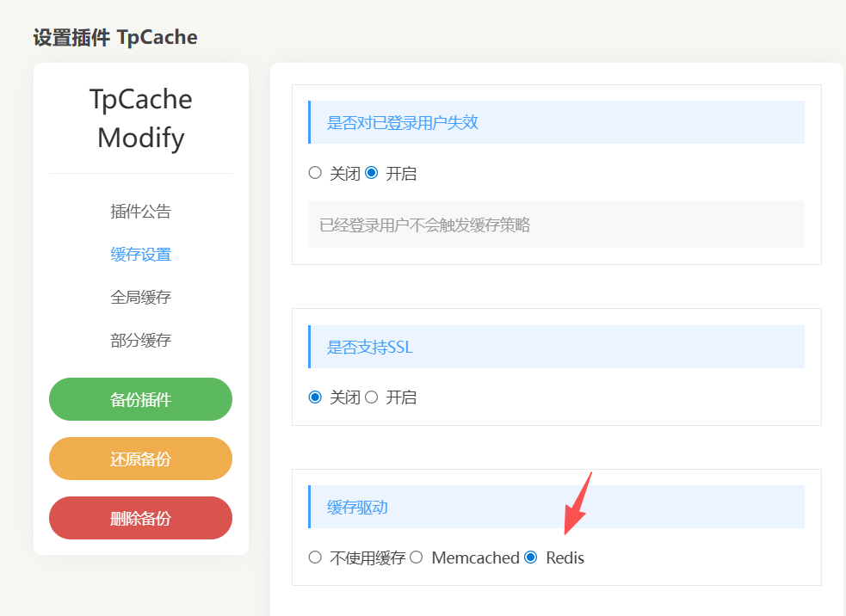Open the 插件公告 menu item
Screen dimensions: 846x616
pos(141,212)
